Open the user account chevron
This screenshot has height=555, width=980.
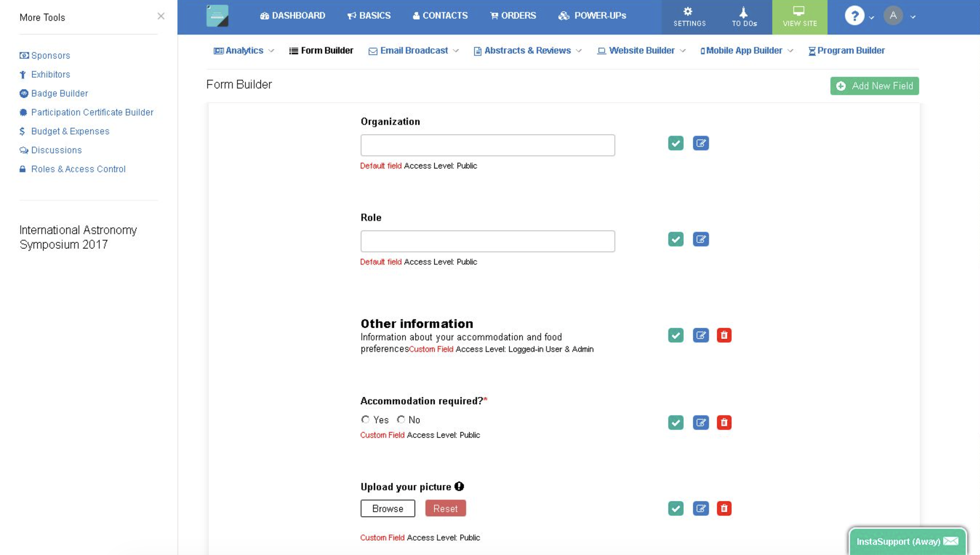click(913, 17)
